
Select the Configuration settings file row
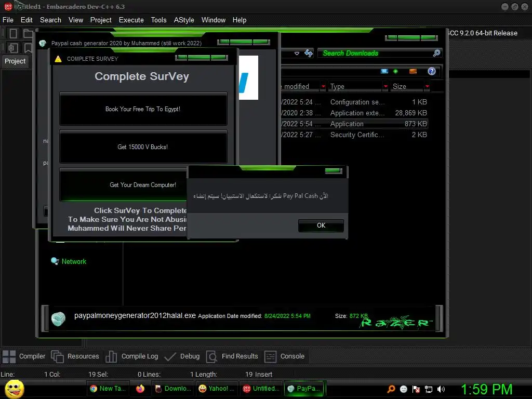click(354, 102)
